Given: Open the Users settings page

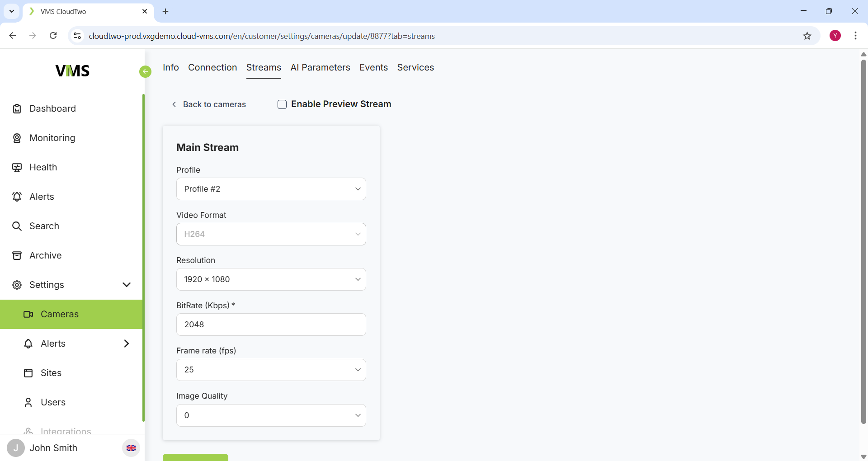Looking at the screenshot, I should [x=53, y=402].
